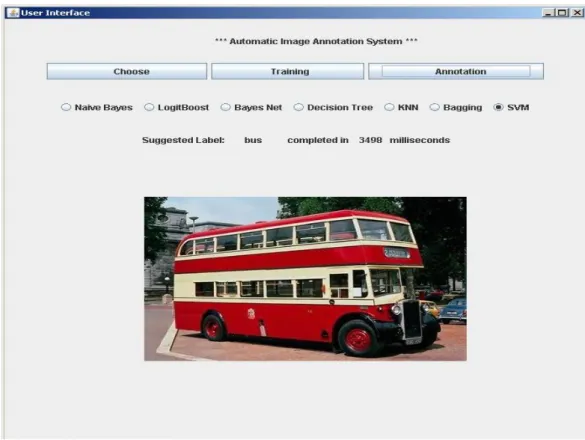
Task: Click the 'Automatic Image Annotation System' heading
Action: [316, 41]
